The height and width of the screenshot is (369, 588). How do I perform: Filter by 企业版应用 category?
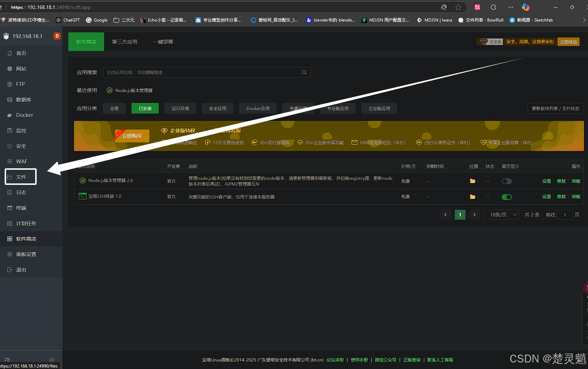click(379, 108)
